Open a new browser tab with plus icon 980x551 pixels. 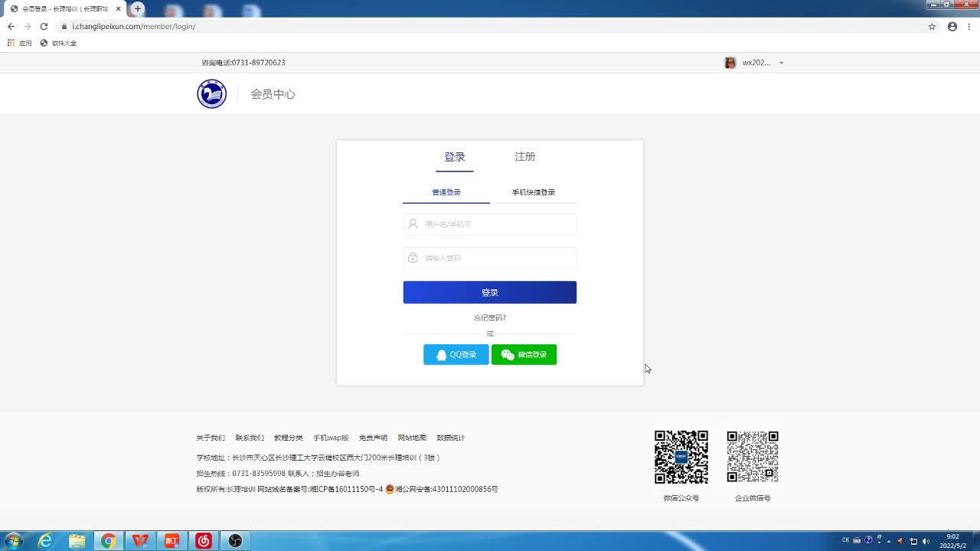click(x=138, y=8)
